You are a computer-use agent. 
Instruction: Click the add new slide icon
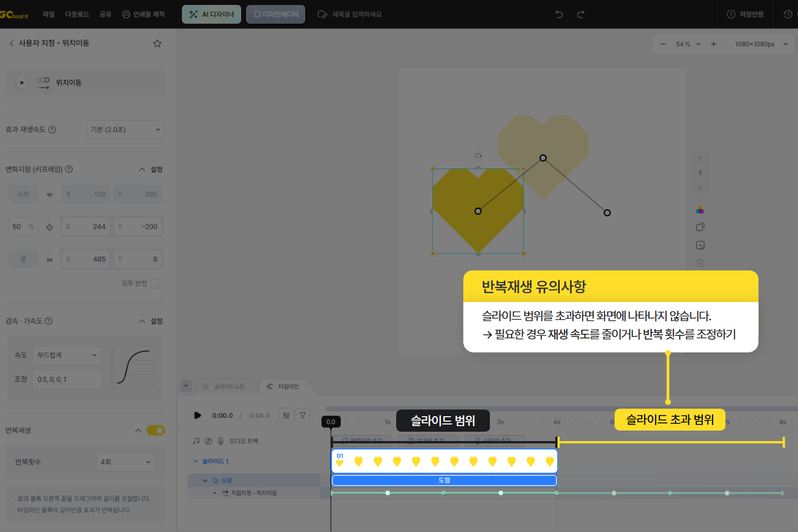coord(700,245)
